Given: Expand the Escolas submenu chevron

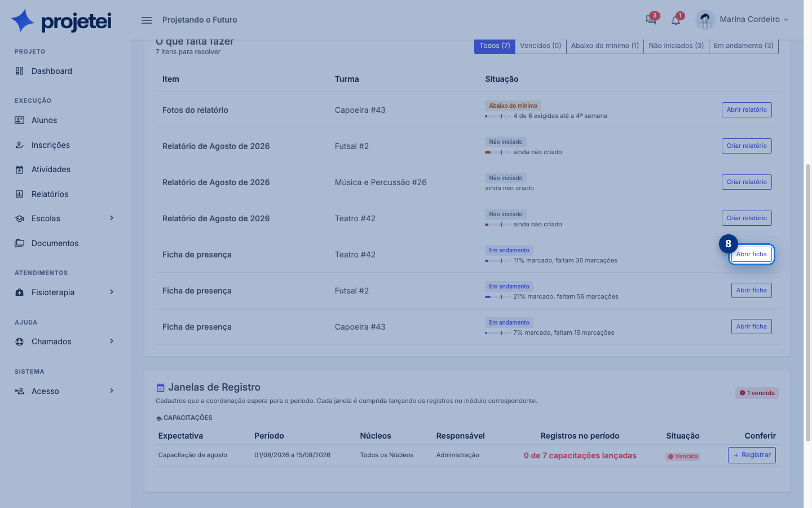Looking at the screenshot, I should [x=112, y=218].
